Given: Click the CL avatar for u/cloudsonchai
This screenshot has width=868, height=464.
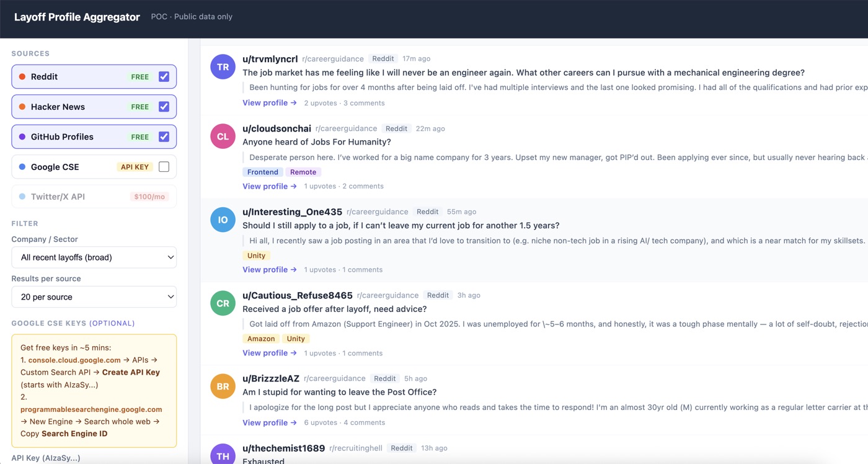Looking at the screenshot, I should click(223, 136).
